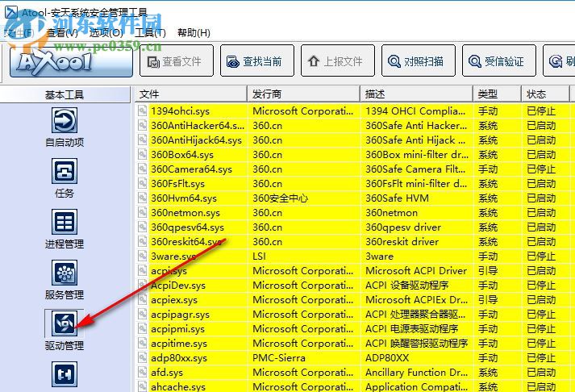
Task: Click file icon beside 360AntiHacker64.sys
Action: click(x=143, y=125)
